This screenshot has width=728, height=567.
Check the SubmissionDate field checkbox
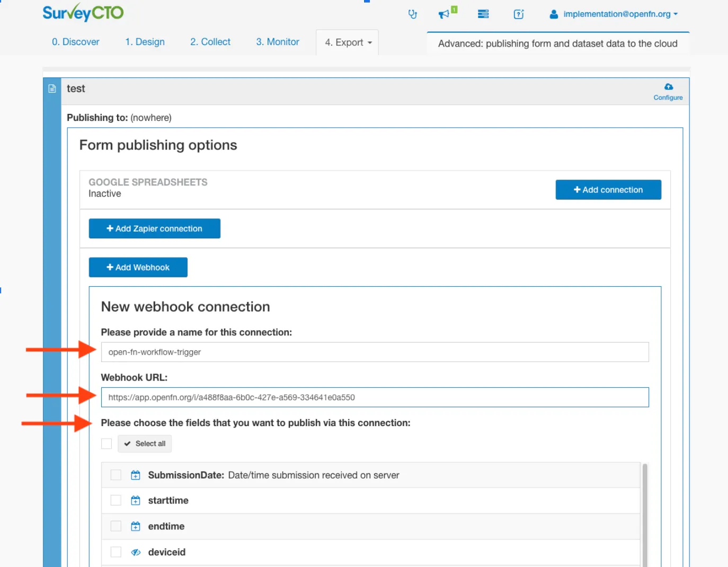116,475
